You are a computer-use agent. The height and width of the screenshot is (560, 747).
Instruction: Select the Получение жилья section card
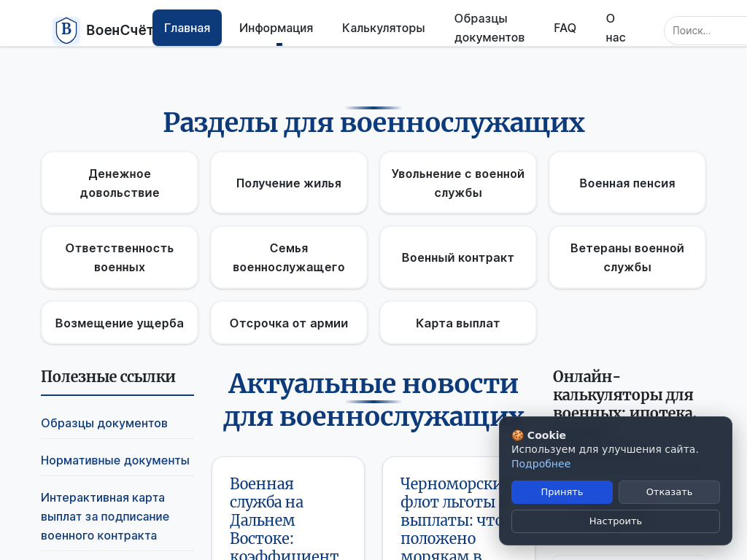[x=289, y=183]
